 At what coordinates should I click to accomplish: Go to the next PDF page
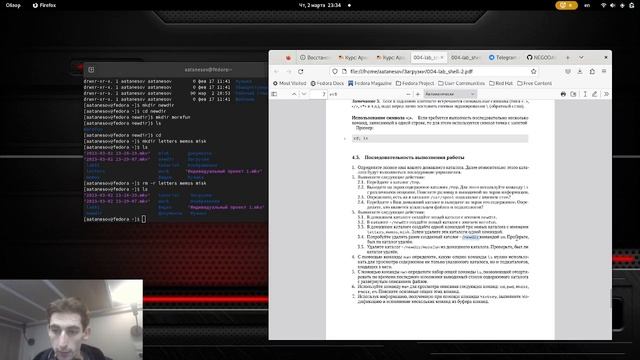(x=304, y=94)
